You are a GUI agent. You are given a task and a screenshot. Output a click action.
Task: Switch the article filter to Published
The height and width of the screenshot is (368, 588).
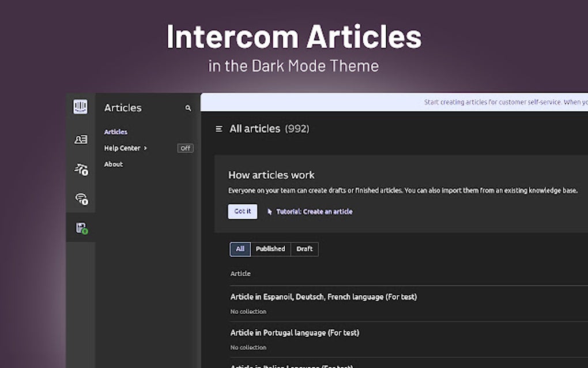[x=270, y=249]
